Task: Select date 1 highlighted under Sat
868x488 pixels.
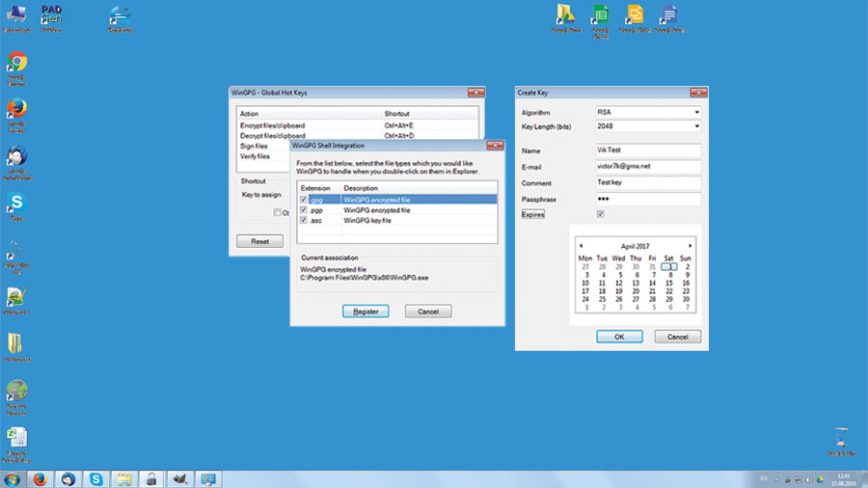Action: coord(668,267)
